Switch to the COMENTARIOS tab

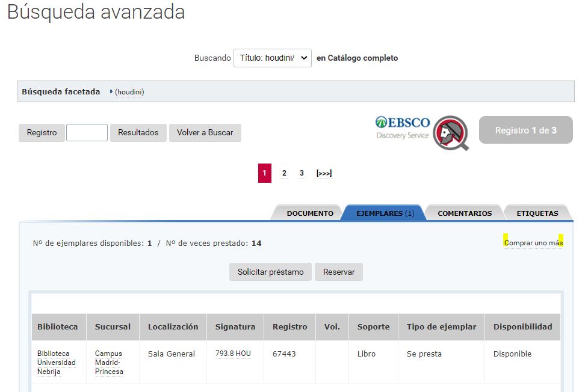465,213
